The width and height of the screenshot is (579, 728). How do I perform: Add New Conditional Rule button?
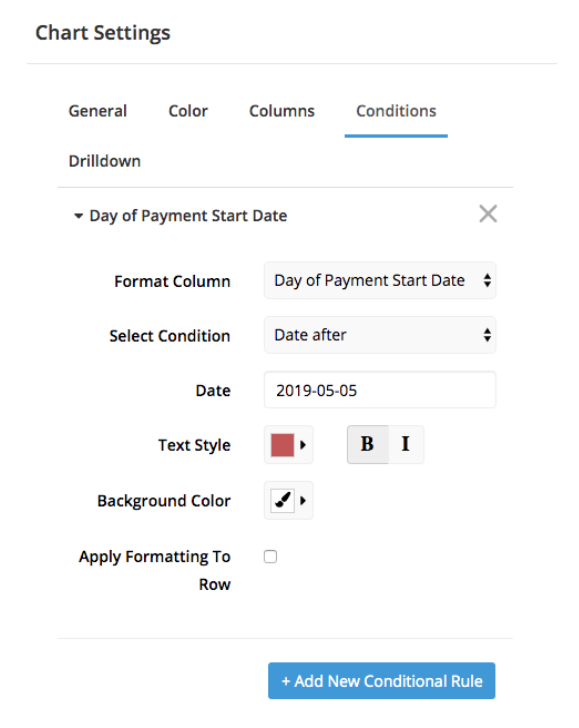pyautogui.click(x=381, y=681)
